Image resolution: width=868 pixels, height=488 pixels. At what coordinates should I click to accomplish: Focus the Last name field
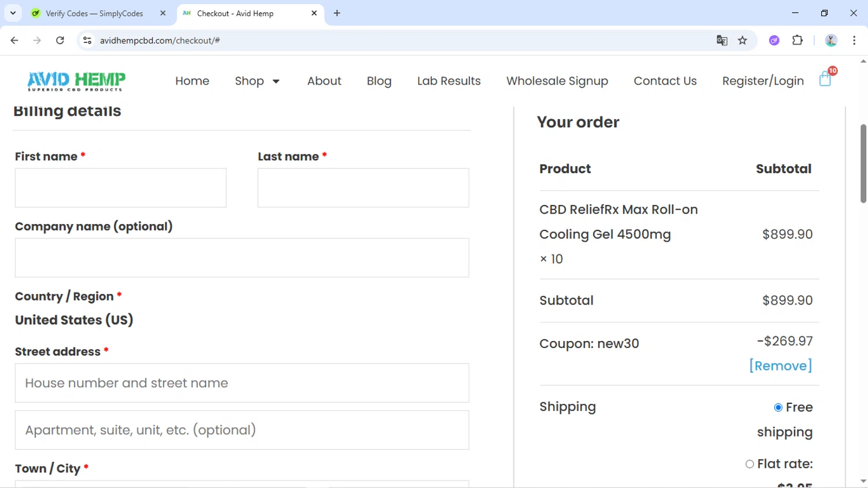coord(363,188)
